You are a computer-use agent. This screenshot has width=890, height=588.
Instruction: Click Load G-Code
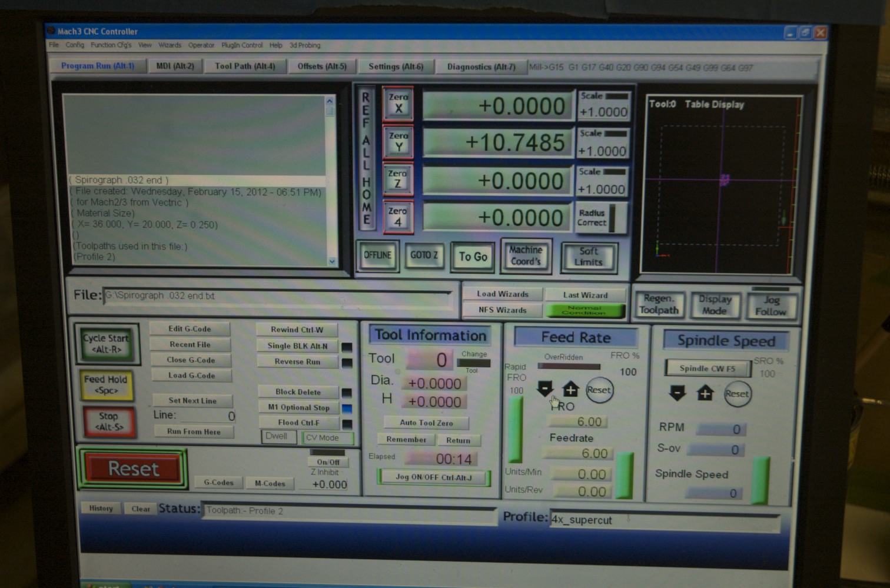click(191, 376)
